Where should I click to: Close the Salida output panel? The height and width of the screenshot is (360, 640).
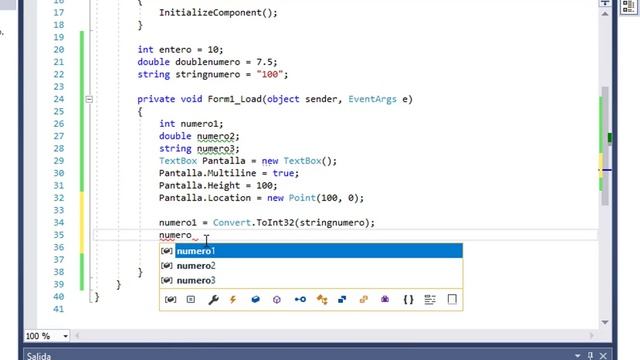coord(603,356)
